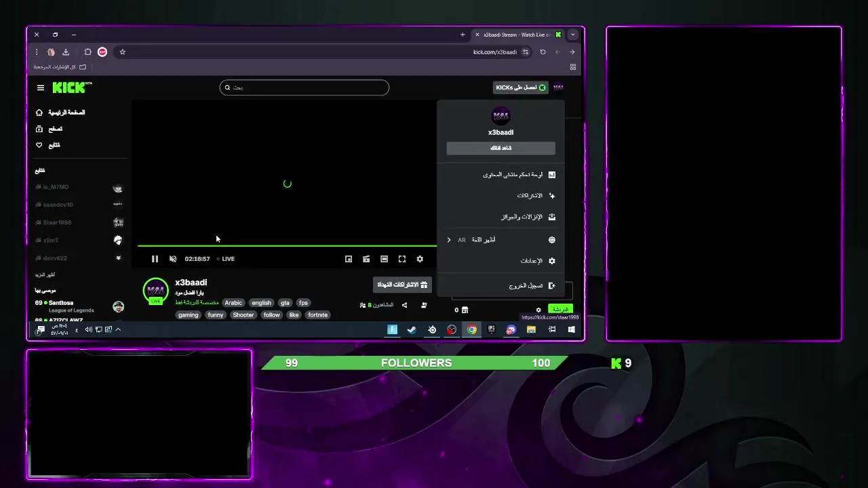Open the fortnite tag
Viewport: 868px width, 488px height.
317,314
